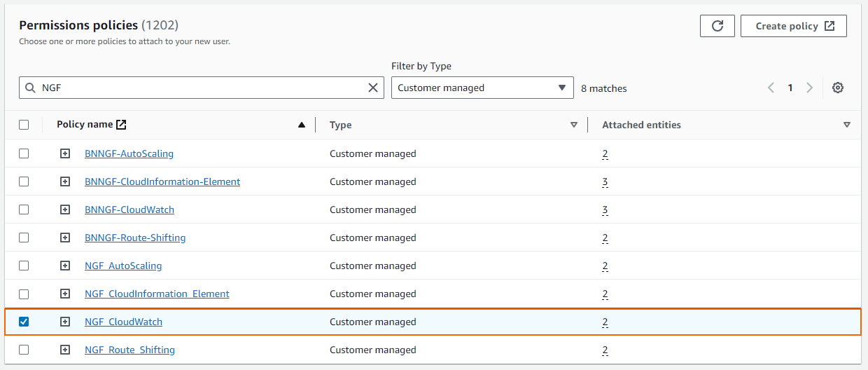868x370 pixels.
Task: Click the Type column header
Action: (x=340, y=125)
